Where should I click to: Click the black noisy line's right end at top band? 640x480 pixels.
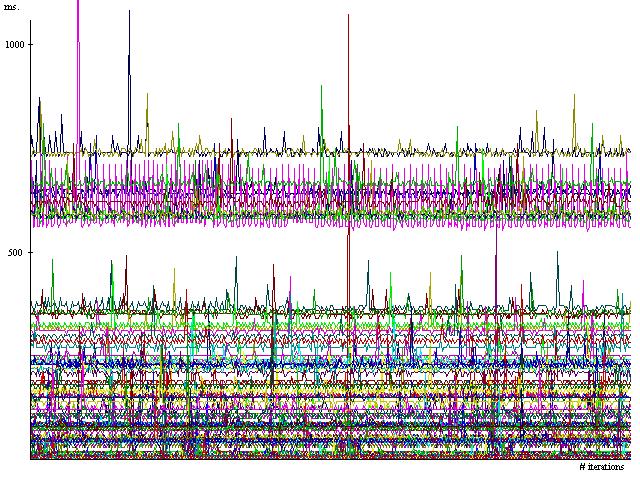click(629, 151)
